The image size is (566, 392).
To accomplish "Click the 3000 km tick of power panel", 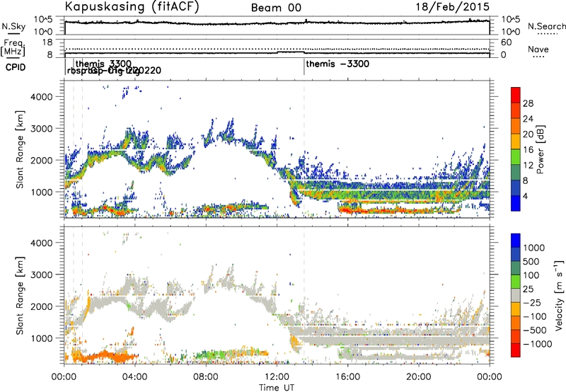I will 42,129.
